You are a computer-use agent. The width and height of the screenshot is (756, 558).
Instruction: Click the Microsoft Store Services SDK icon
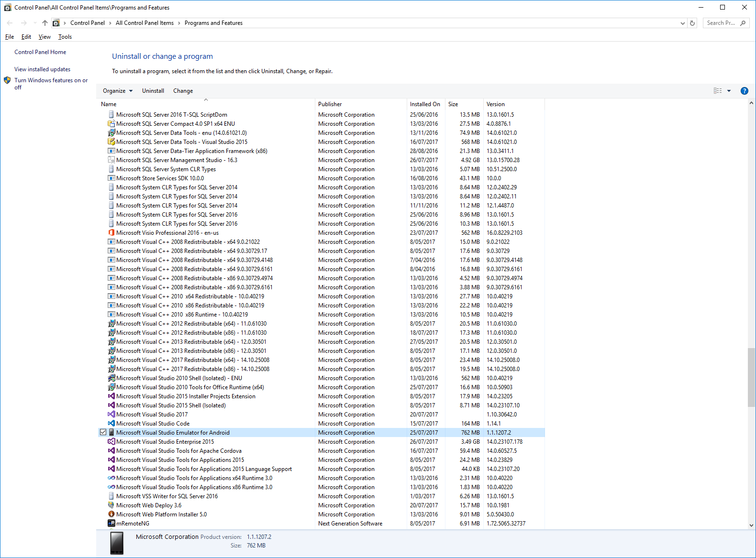(111, 178)
